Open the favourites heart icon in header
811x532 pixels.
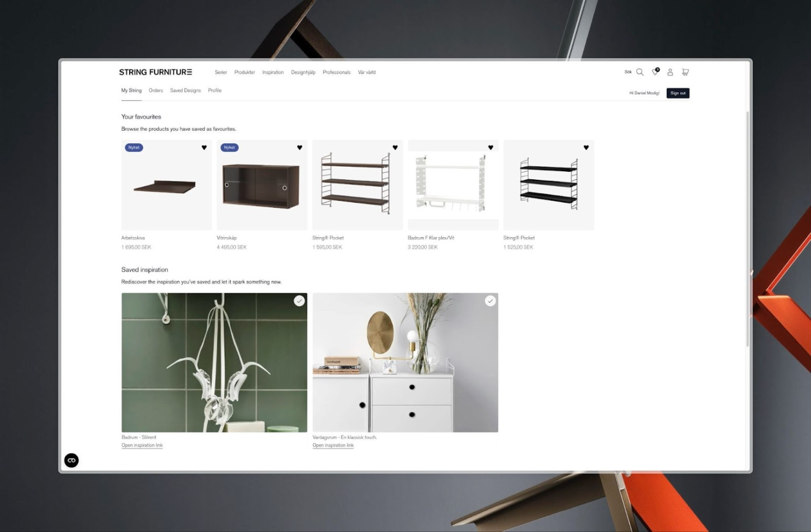(x=655, y=72)
